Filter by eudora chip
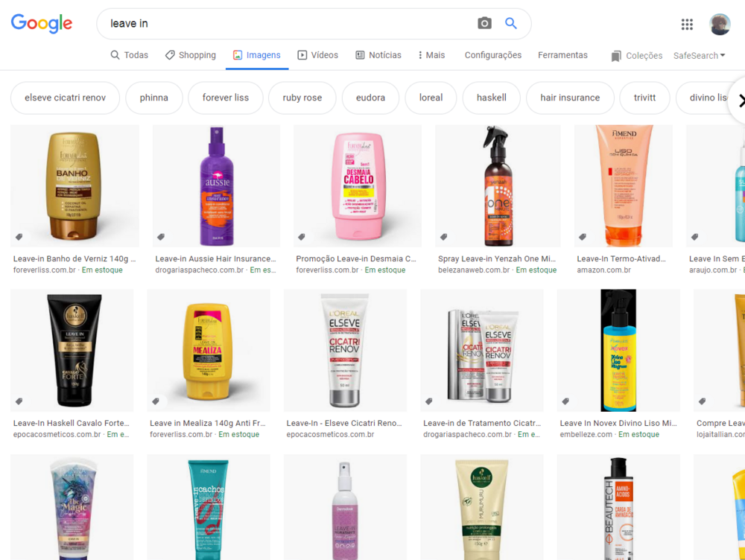745x560 pixels. 370,98
